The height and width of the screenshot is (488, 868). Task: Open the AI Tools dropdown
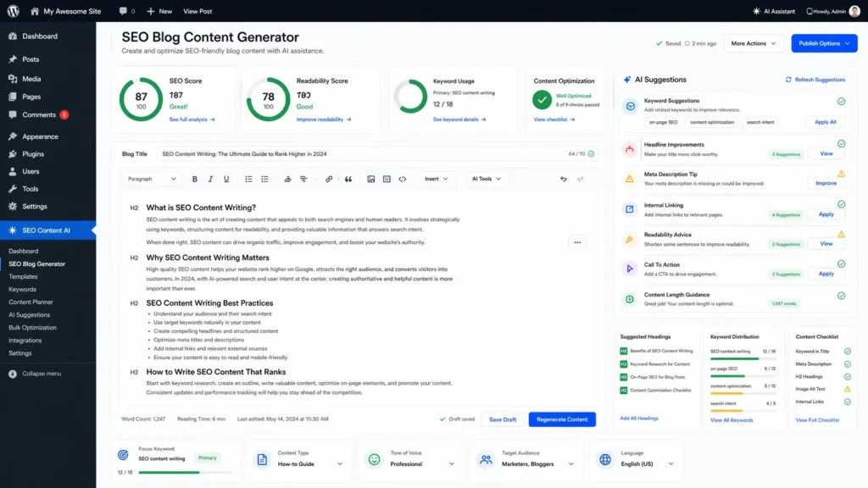486,179
